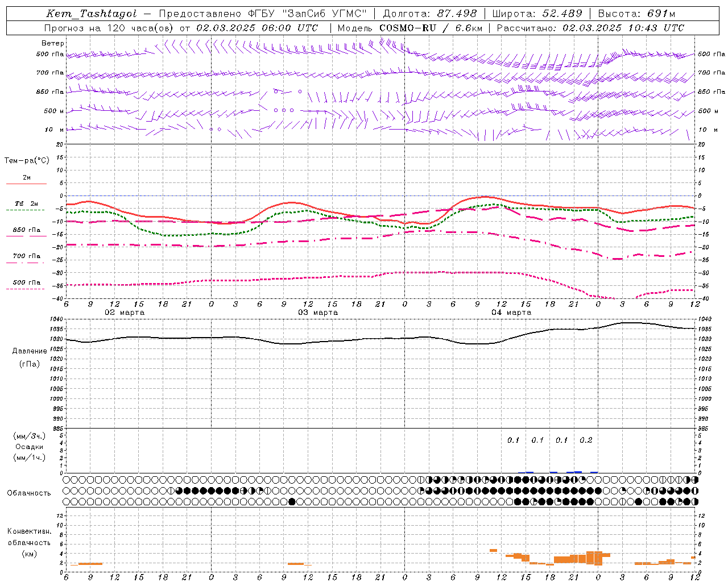Click the '04 марта' date label
728x582 pixels.
click(x=511, y=313)
